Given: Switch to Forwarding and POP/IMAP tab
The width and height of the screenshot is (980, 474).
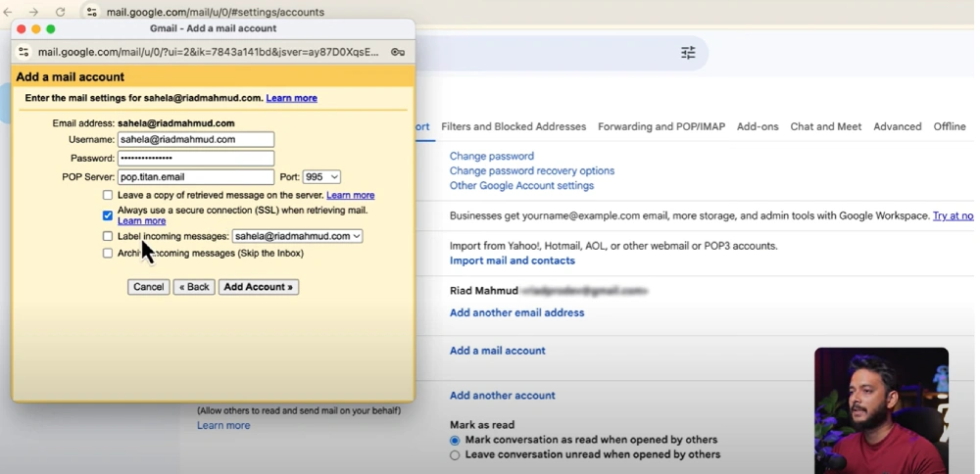Looking at the screenshot, I should [x=661, y=126].
